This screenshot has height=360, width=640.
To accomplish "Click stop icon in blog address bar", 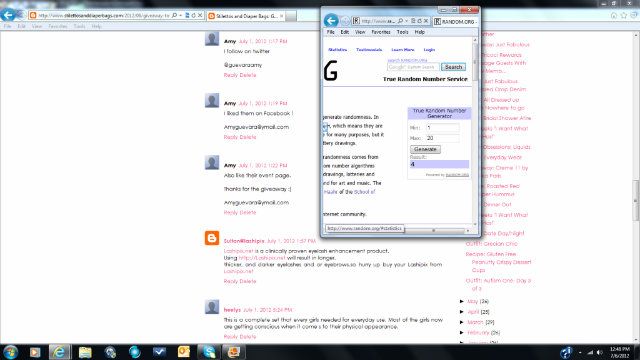I will [200, 16].
